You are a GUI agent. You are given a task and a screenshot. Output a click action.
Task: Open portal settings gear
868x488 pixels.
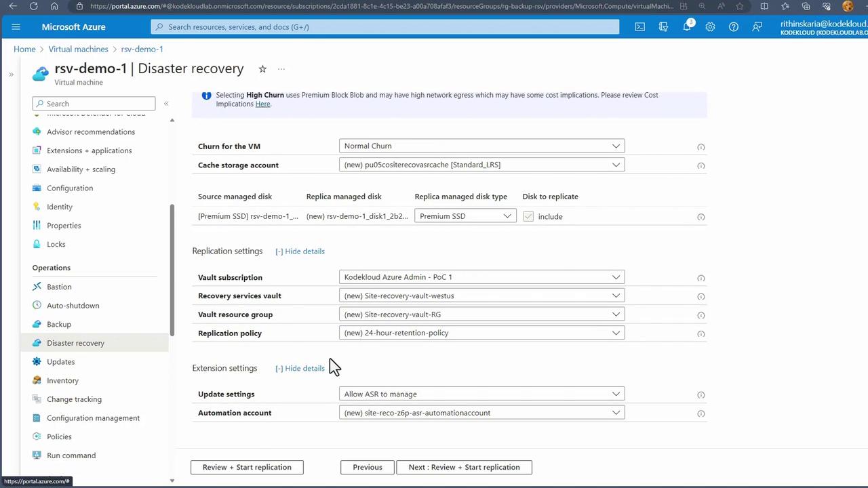click(x=710, y=27)
